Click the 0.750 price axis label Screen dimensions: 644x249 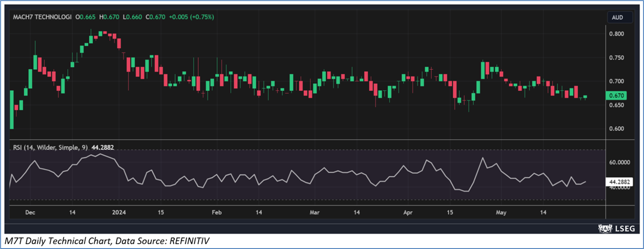[x=617, y=58]
